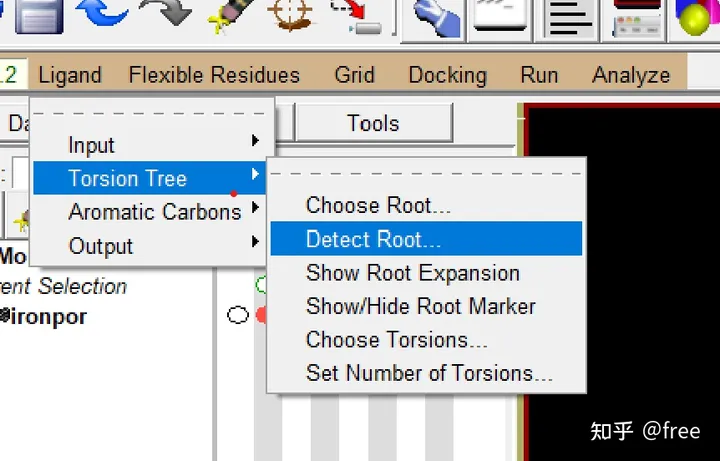
Task: Open the Flexible Residues menu
Action: pyautogui.click(x=214, y=75)
